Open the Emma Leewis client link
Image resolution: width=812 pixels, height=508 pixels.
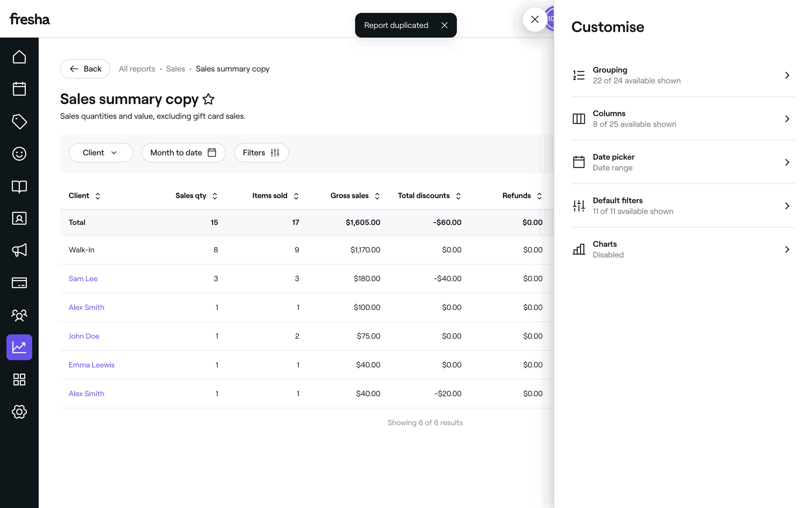[91, 365]
